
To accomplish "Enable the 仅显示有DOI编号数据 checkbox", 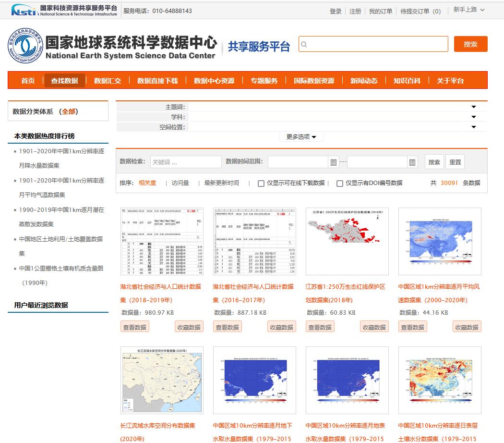I will [x=341, y=183].
